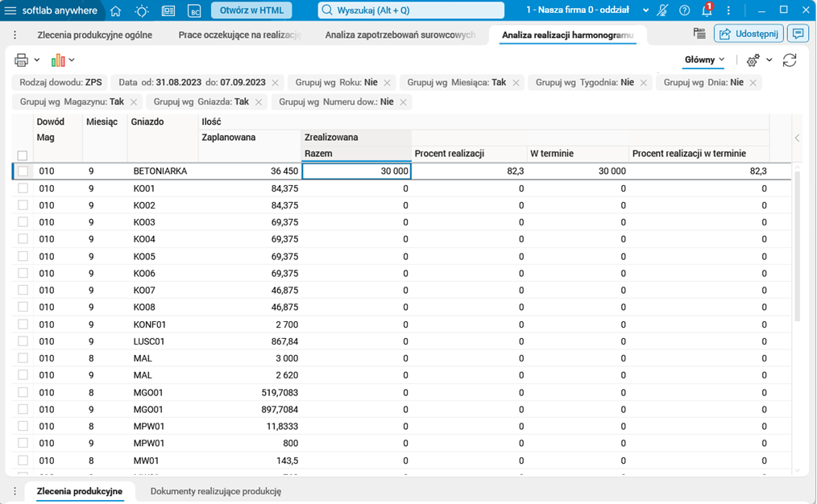Click the Otwórz w HTML button

pos(251,10)
